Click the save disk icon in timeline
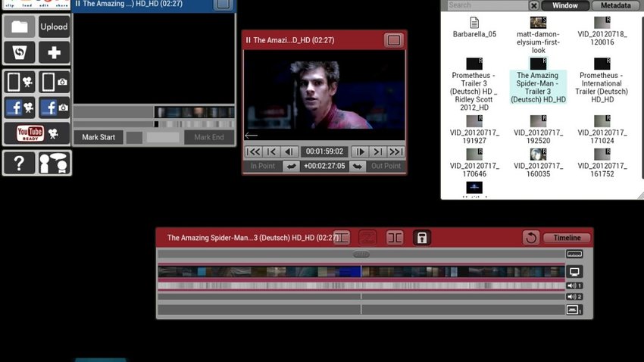Image resolution: width=644 pixels, height=362 pixels. [x=422, y=238]
